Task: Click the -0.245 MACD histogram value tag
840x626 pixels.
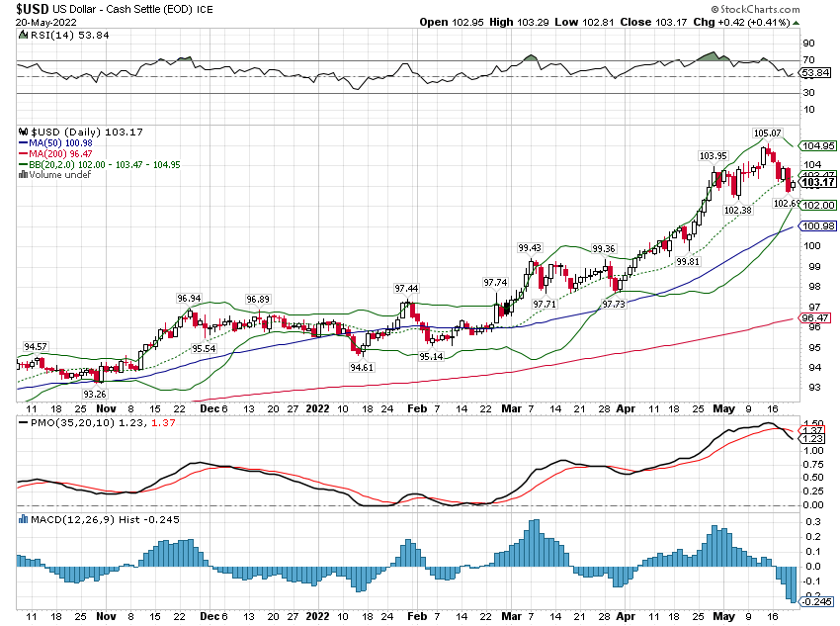Action: (818, 601)
